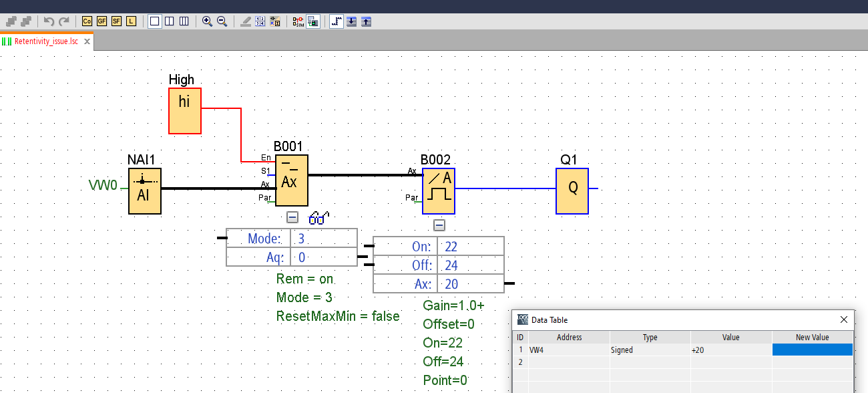Viewport: 868px width, 393px height.
Task: Click the High block labeled hi
Action: coord(184,110)
